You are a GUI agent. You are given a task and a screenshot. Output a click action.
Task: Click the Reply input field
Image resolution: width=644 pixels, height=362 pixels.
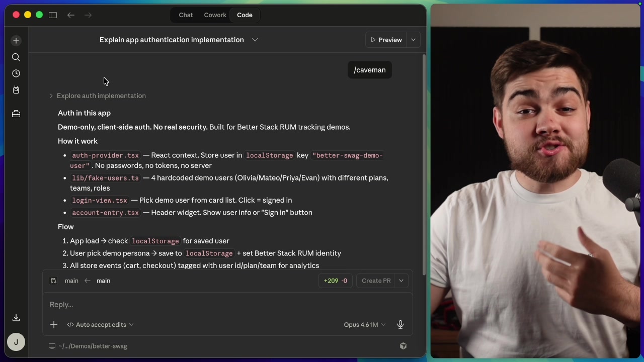tap(227, 305)
